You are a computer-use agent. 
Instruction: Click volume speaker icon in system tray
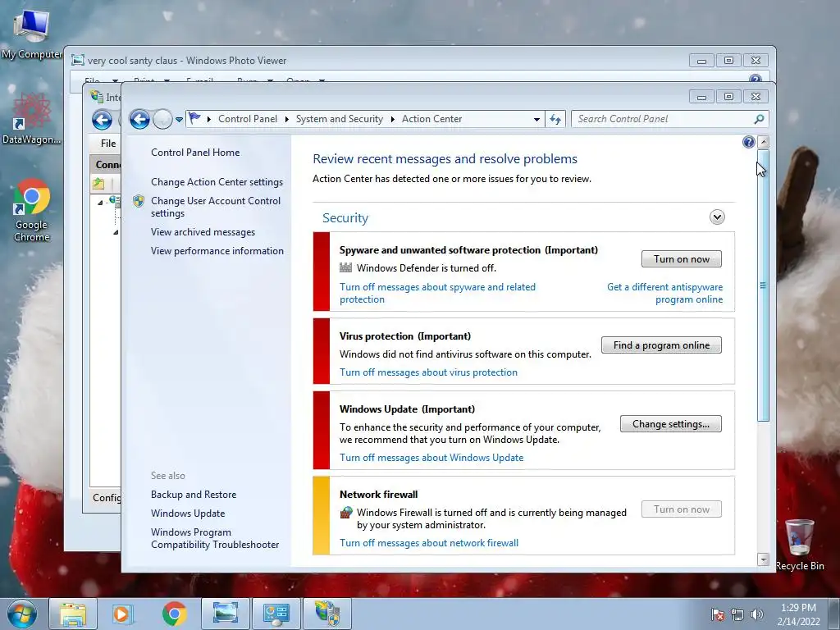point(756,614)
